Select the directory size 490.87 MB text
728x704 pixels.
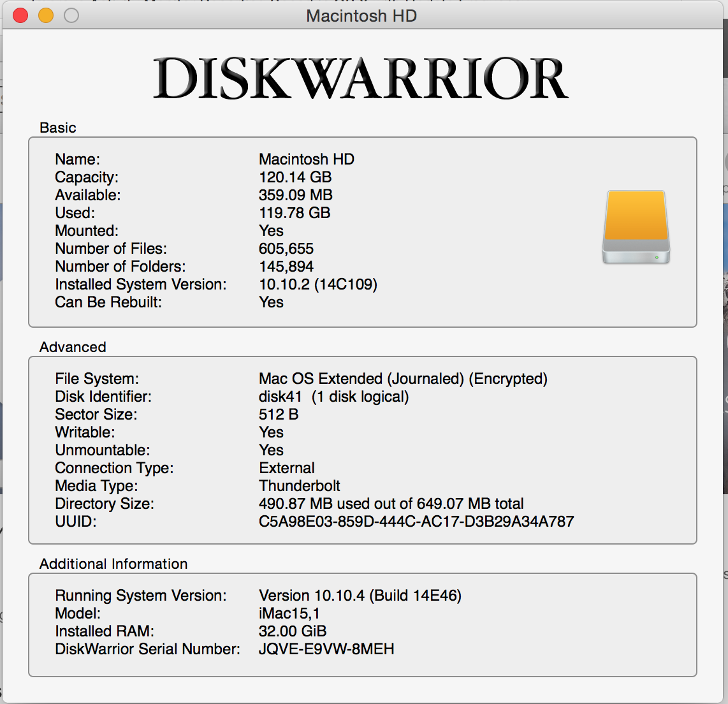click(391, 504)
